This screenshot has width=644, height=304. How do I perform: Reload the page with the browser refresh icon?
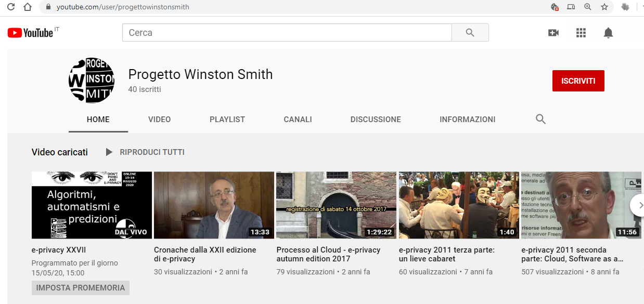(11, 7)
